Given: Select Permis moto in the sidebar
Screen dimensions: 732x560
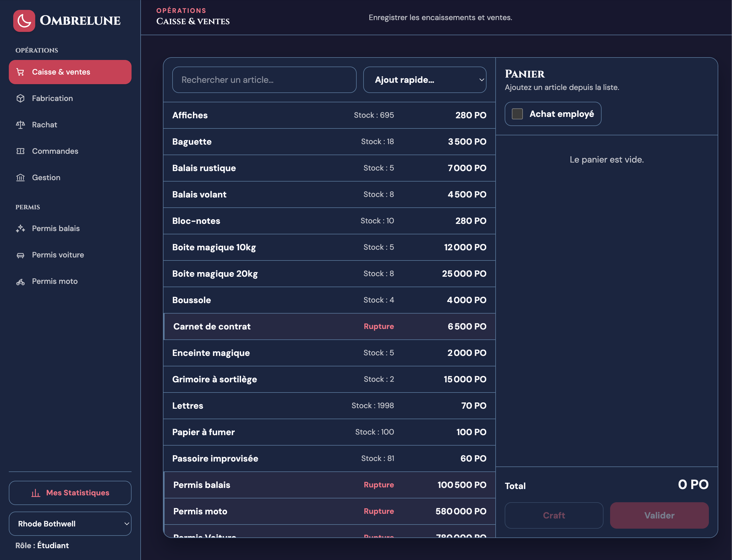Looking at the screenshot, I should [70, 281].
